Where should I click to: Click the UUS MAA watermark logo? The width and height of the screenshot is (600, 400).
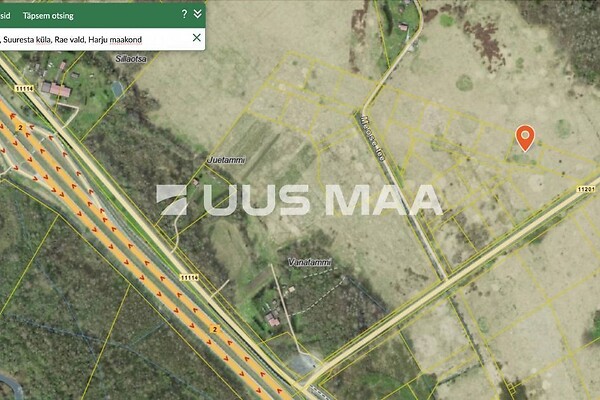[x=300, y=200]
